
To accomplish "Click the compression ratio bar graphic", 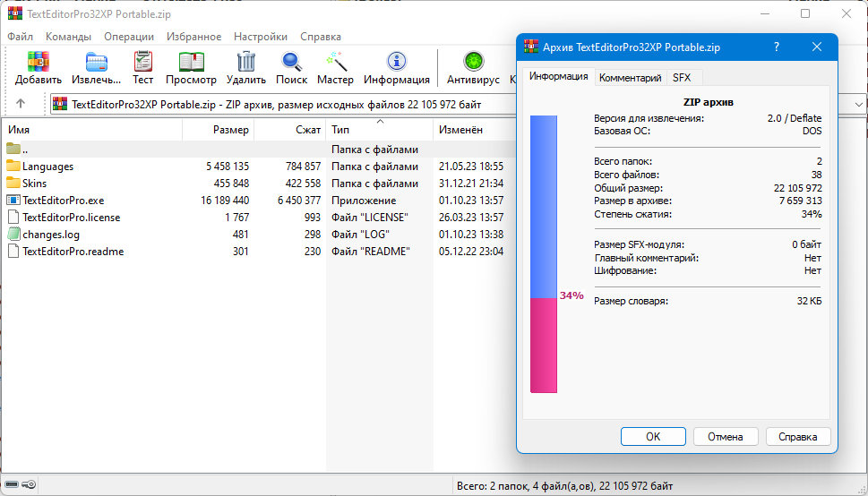I will [x=544, y=254].
